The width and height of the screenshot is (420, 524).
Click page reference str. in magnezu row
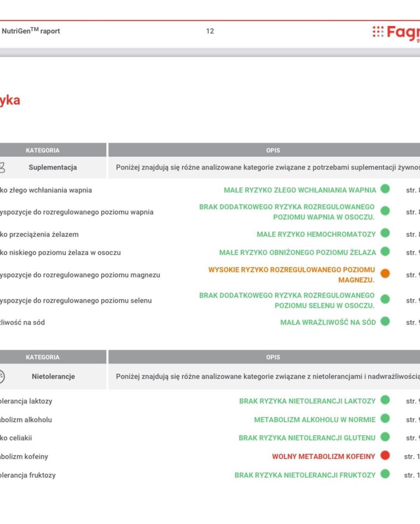(413, 275)
